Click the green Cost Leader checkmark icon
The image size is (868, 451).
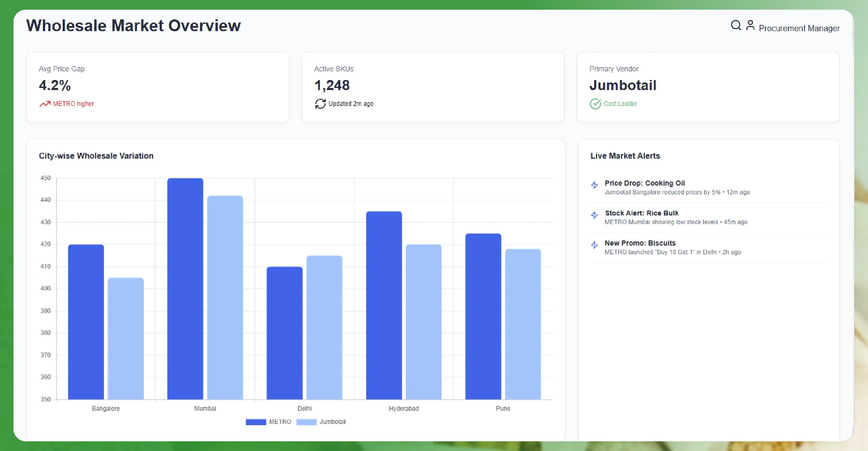(595, 104)
